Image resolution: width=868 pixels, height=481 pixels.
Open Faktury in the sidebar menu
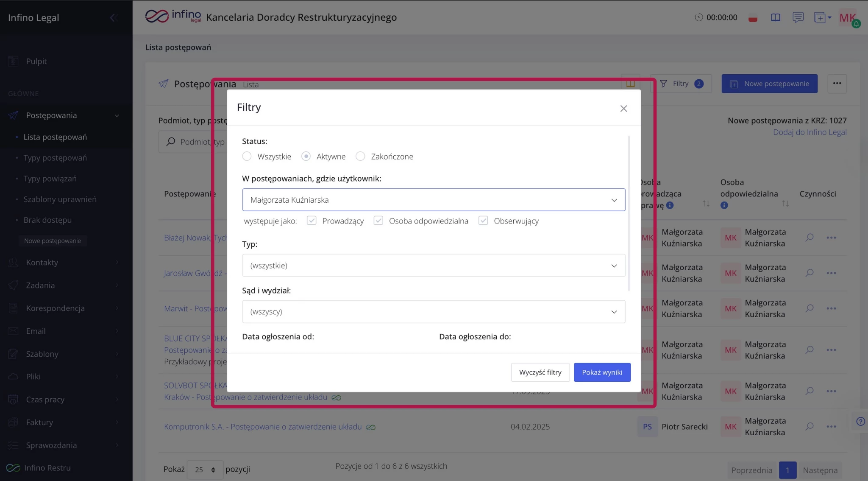click(x=39, y=422)
